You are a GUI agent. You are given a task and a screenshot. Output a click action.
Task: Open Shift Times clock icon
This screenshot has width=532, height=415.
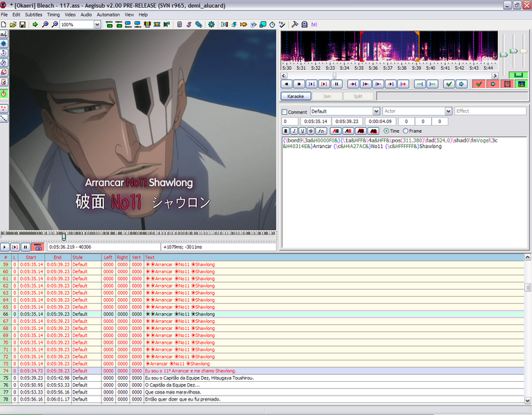(x=272, y=24)
